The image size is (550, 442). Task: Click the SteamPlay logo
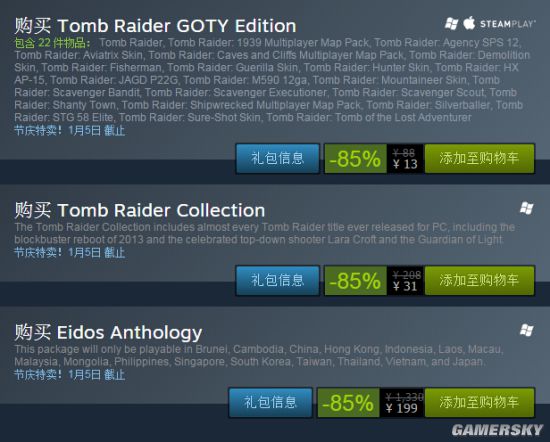[508, 24]
